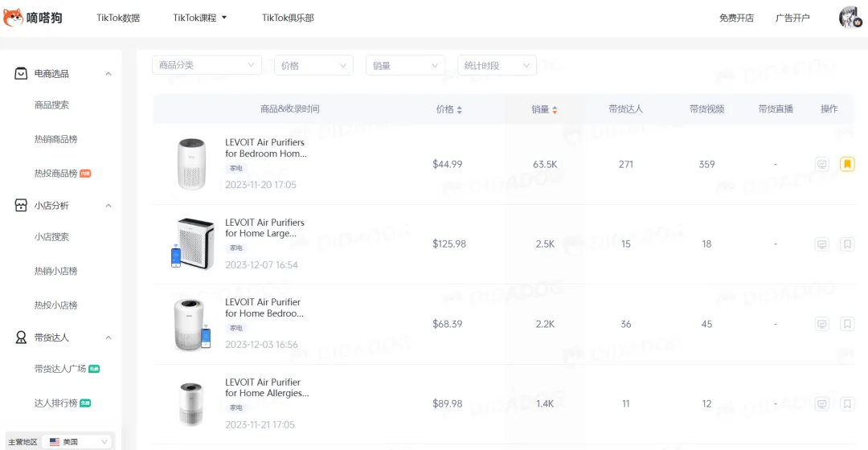Screen dimensions: 868x450
Task: Click the date 2023-12-07 16:54
Action: click(261, 264)
